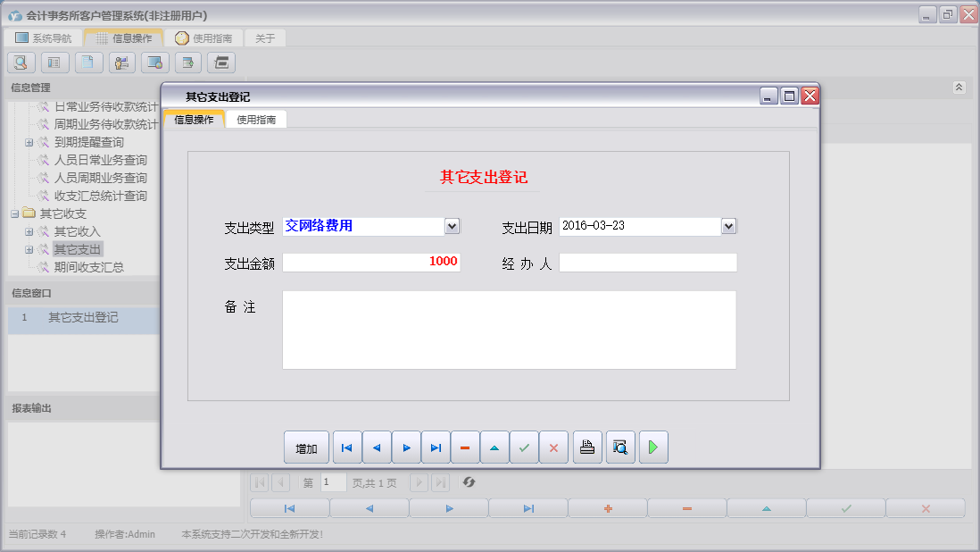Screen dimensions: 980x552
Task: Open the report list toolbar icon
Action: (54, 63)
